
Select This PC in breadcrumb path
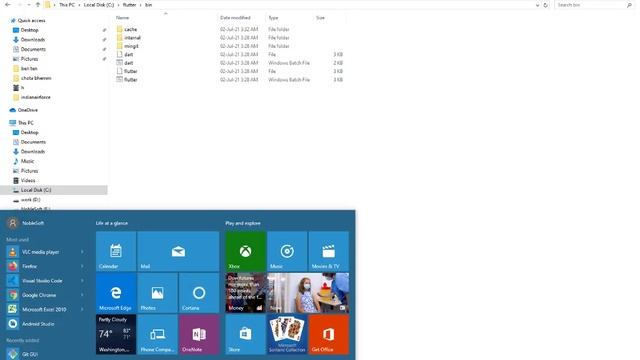[67, 5]
